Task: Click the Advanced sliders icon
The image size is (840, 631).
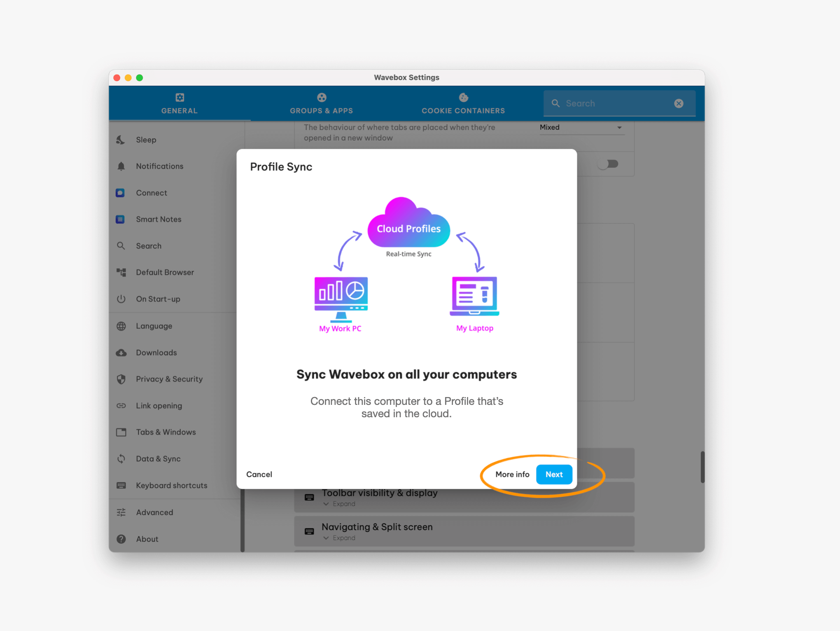Action: point(121,512)
